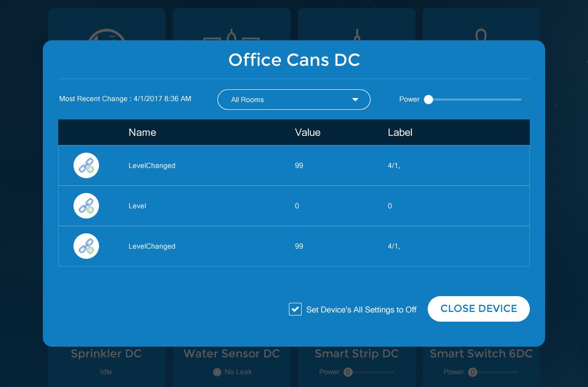Sort by the Name column header
This screenshot has height=387, width=588.
coord(142,132)
